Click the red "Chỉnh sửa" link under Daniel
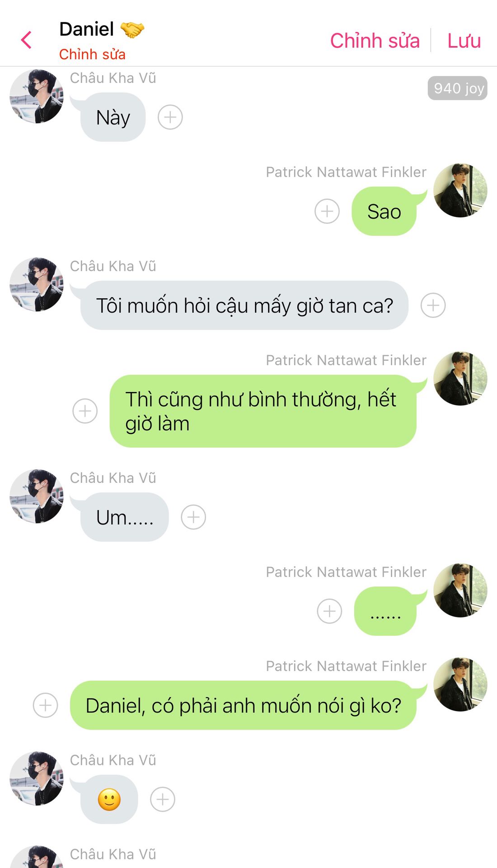497x868 pixels. click(92, 54)
